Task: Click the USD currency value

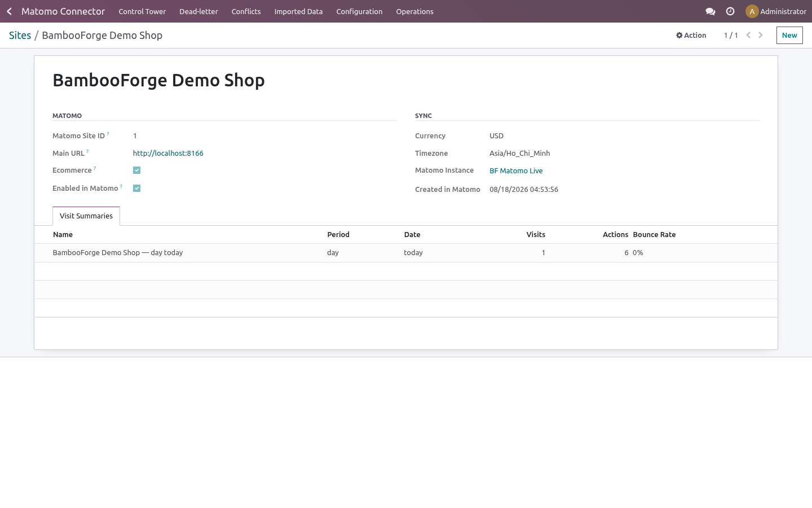Action: click(x=496, y=135)
